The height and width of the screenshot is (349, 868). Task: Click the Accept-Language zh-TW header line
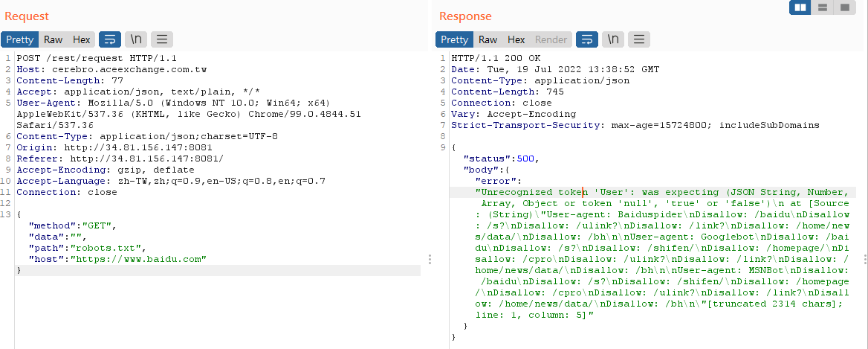pyautogui.click(x=171, y=181)
